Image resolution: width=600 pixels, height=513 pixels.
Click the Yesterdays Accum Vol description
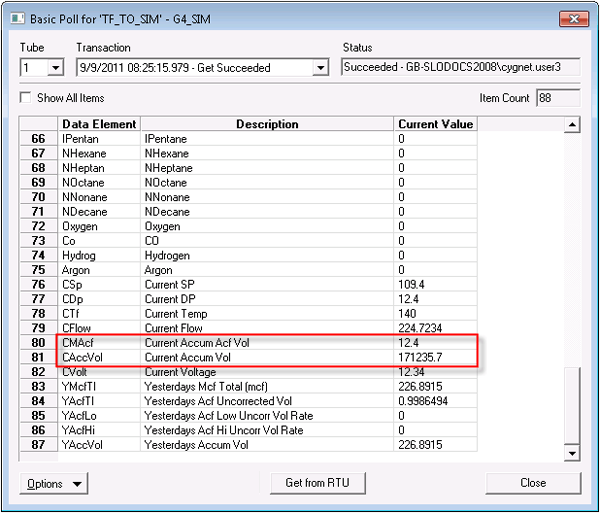[267, 445]
